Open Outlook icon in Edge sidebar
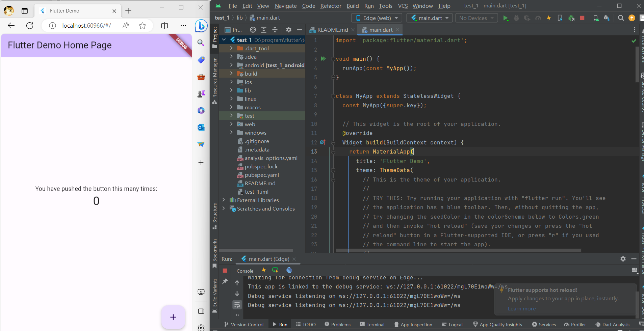 201,127
